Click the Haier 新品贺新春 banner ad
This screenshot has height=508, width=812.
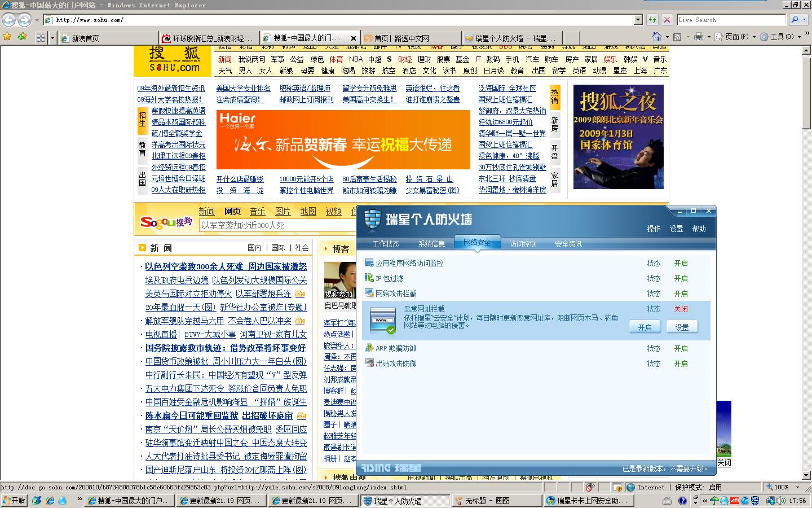343,139
